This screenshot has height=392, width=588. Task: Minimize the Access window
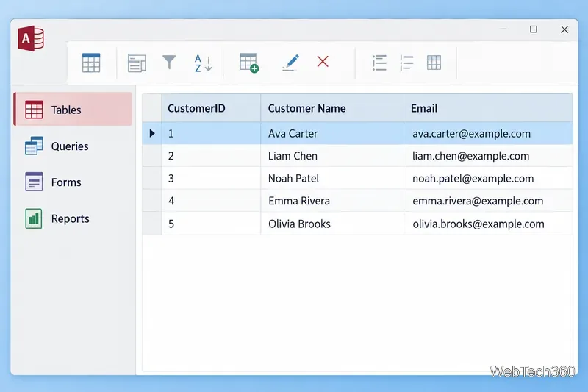pos(503,29)
